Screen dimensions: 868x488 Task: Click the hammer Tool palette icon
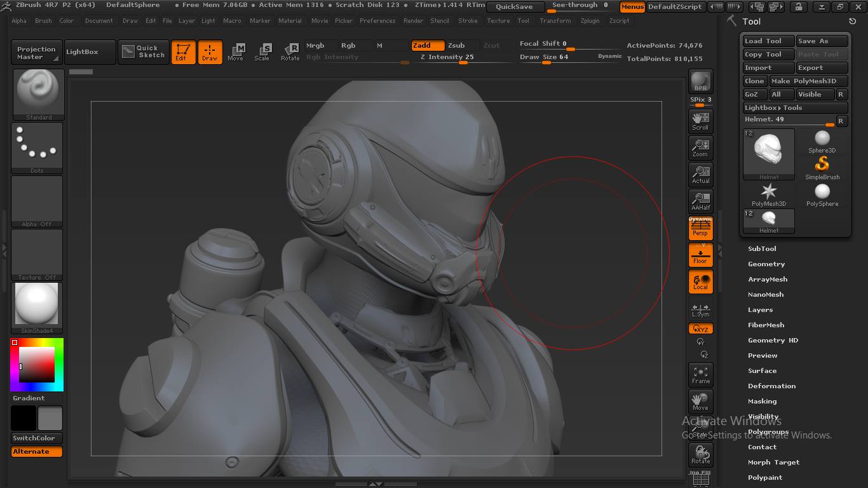[x=733, y=21]
